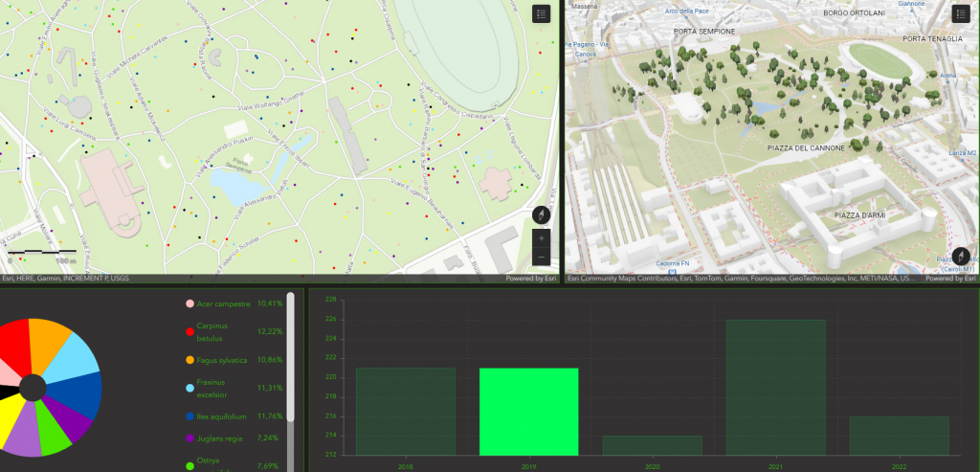This screenshot has width=980, height=472.
Task: Open 'Powered by Esri' link on 3D scene
Action: point(950,279)
